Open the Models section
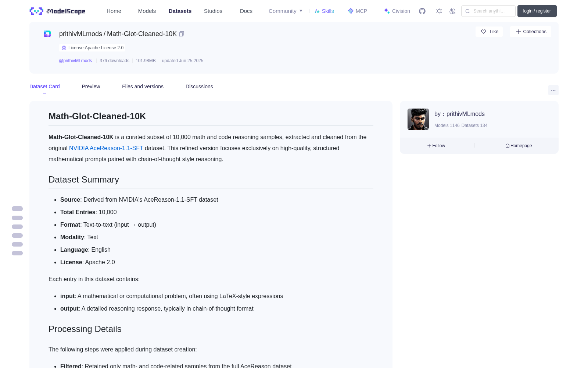The height and width of the screenshot is (368, 588). click(147, 11)
